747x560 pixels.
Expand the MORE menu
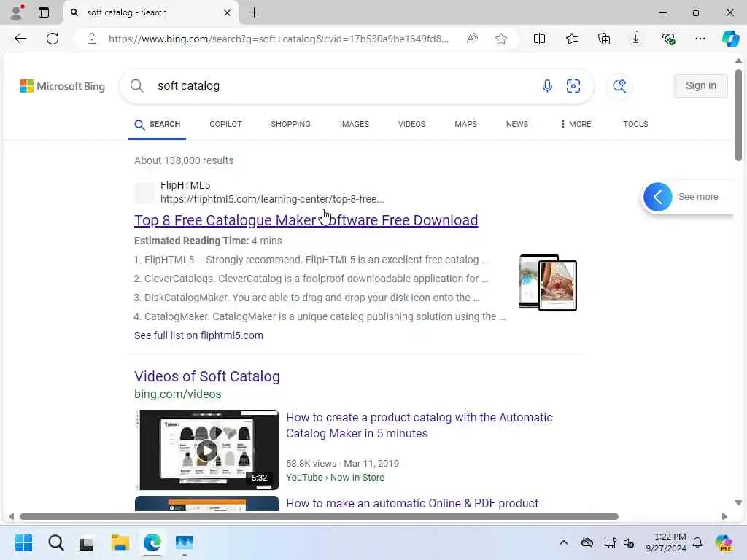pyautogui.click(x=576, y=124)
